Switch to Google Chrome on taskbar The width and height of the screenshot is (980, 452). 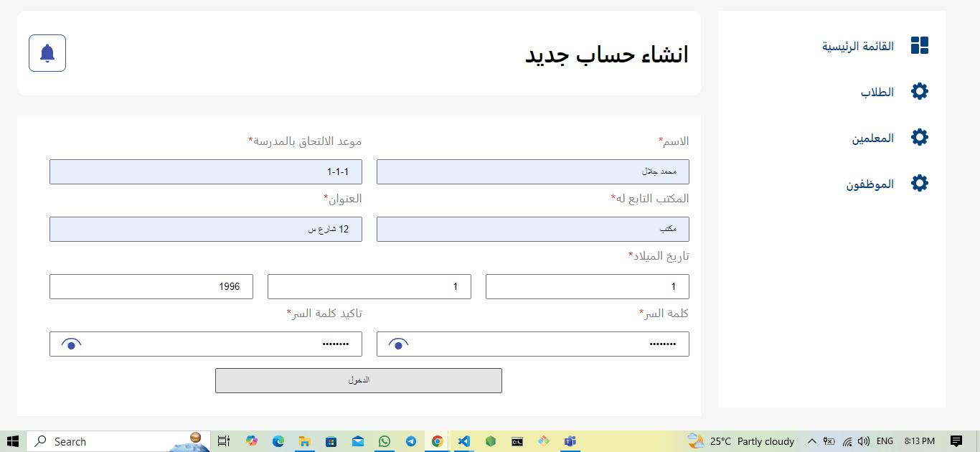point(437,441)
